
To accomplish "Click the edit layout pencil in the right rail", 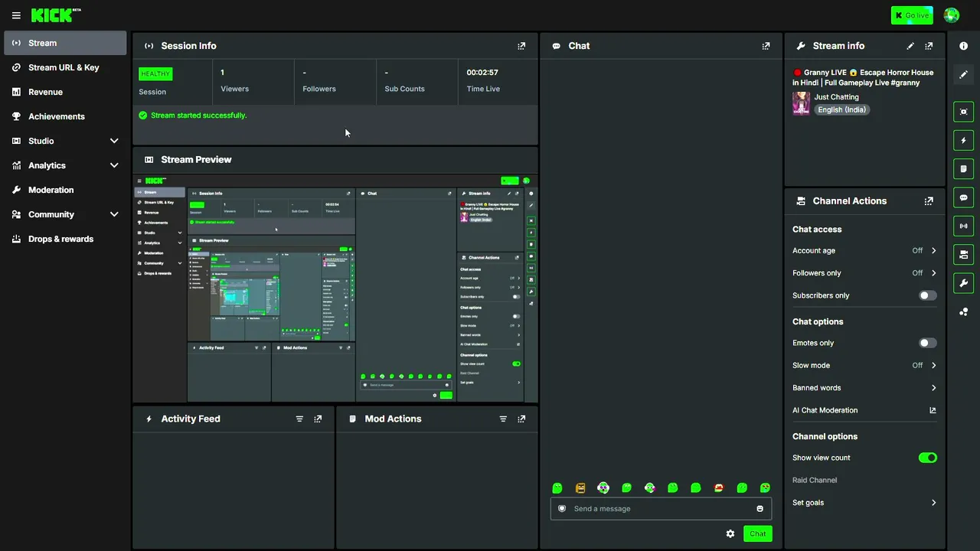I will 964,74.
